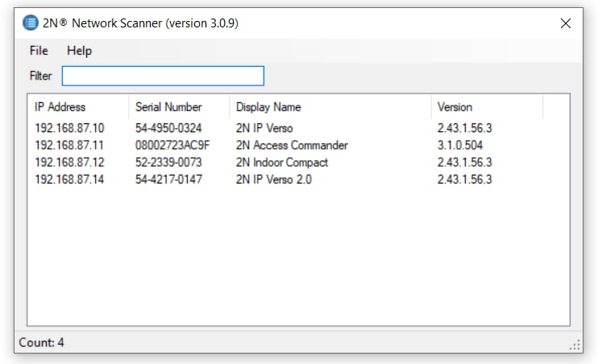Click version of the 2N IP Verso 2.0 row
This screenshot has height=364, width=598.
coord(464,180)
